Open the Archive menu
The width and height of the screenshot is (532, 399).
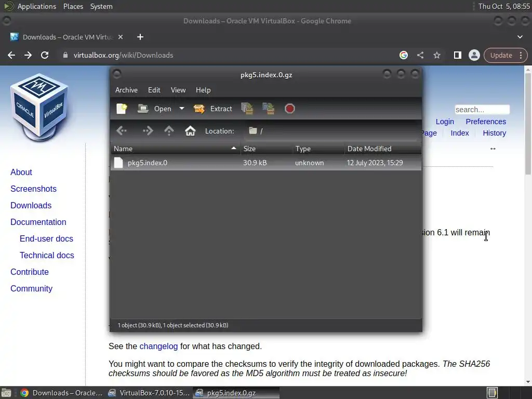126,90
